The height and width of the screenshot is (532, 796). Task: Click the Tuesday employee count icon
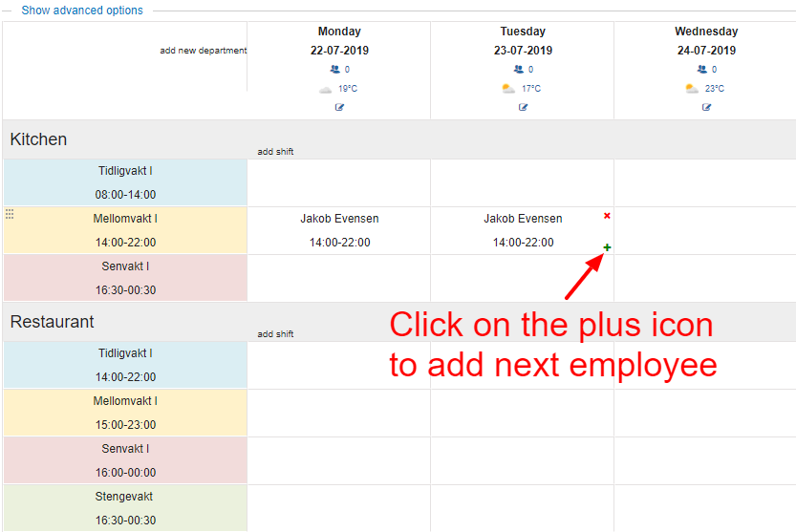point(518,70)
